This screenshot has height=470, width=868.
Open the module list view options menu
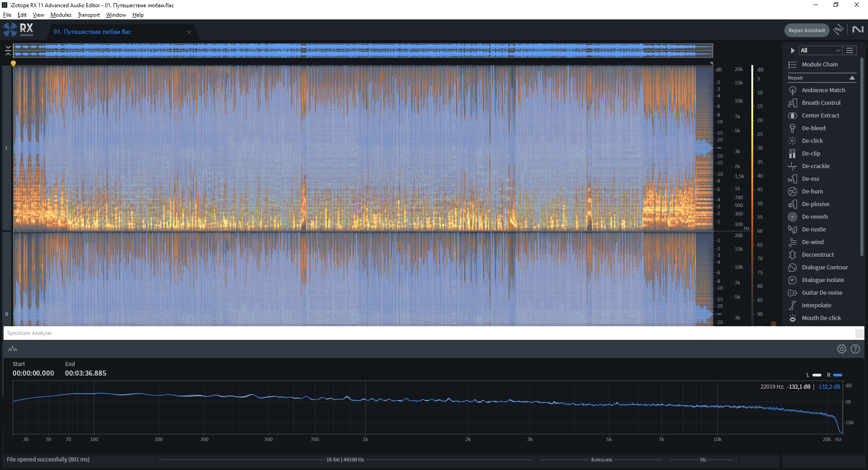[x=850, y=50]
